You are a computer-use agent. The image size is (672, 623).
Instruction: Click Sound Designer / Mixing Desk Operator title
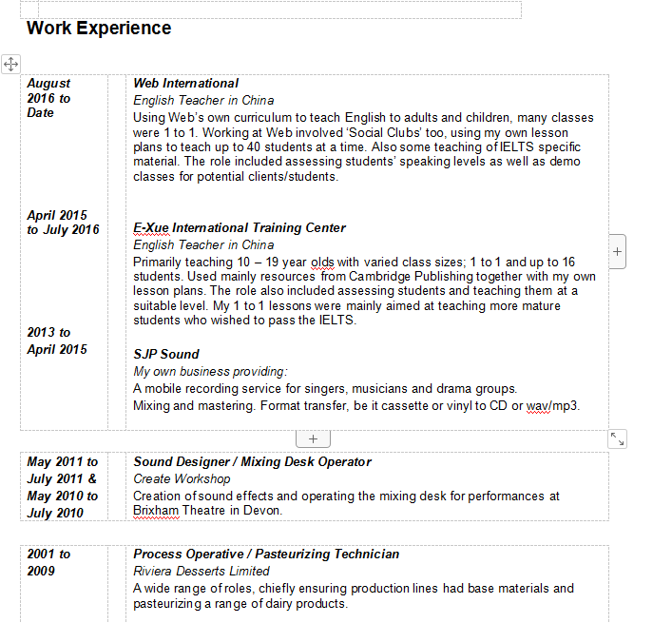click(x=252, y=462)
